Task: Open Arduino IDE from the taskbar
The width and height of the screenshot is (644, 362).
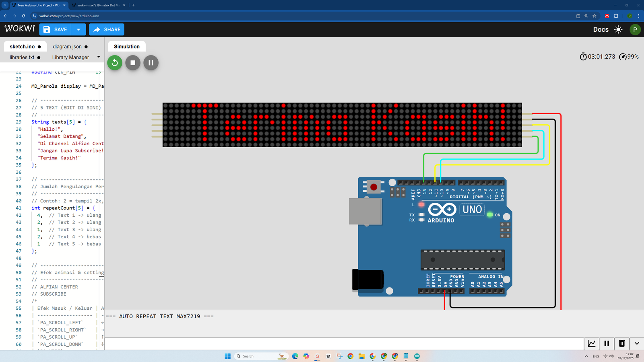Action: coord(417,356)
